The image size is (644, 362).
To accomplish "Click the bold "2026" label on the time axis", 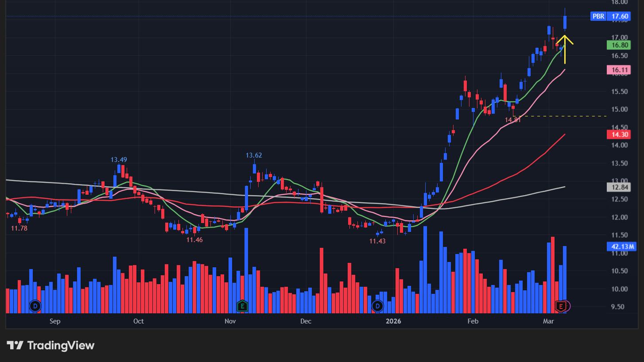I will [393, 321].
